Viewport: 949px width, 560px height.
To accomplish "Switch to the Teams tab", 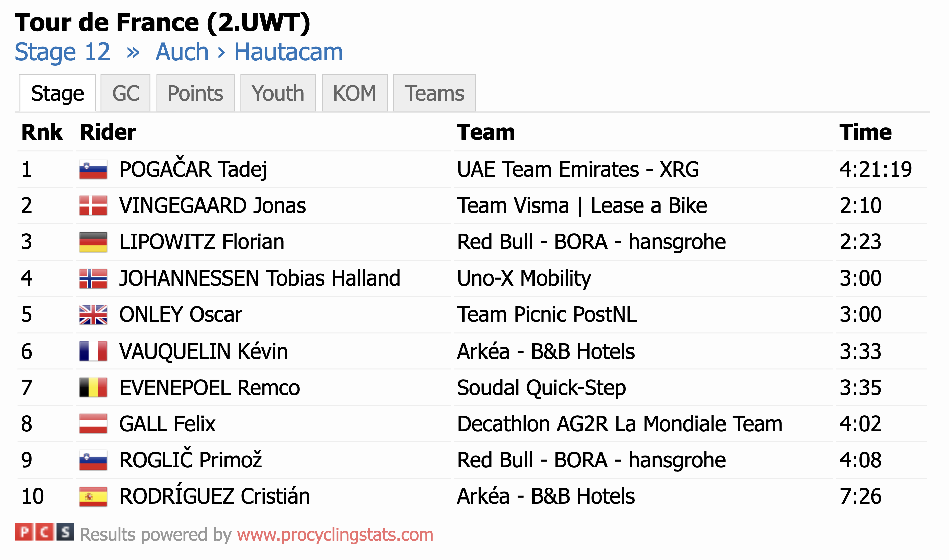I will click(434, 93).
